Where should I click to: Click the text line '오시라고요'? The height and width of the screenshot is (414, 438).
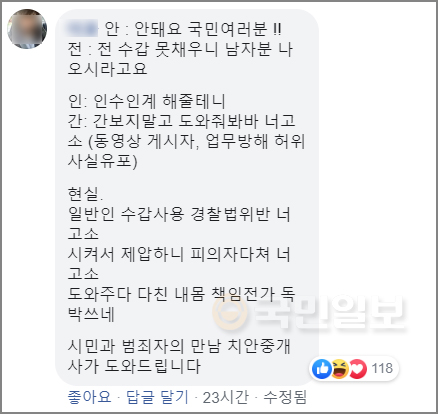pos(107,69)
